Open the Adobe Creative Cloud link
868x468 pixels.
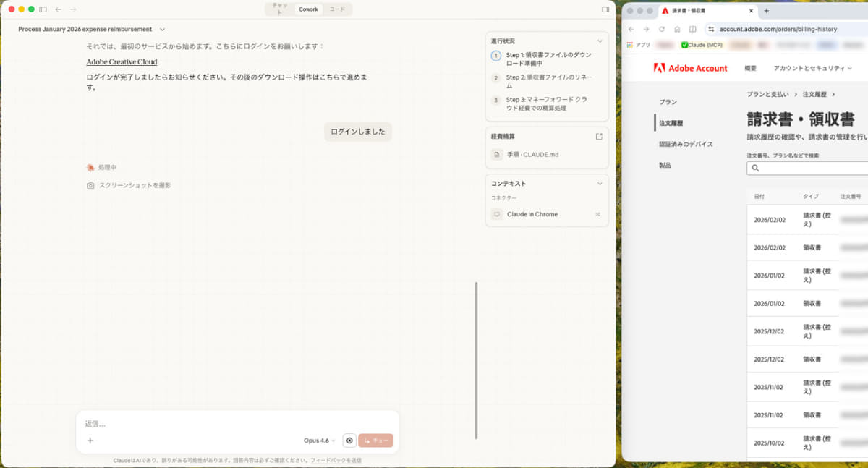tap(122, 61)
